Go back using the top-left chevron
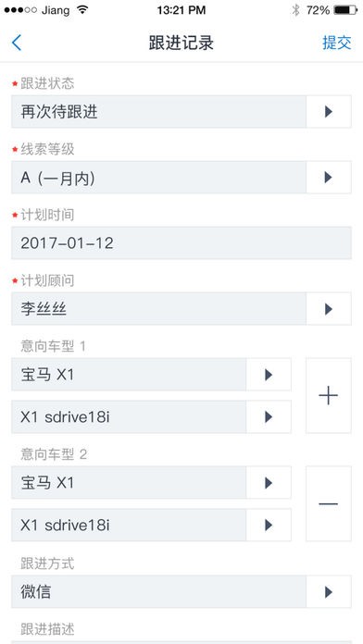 (17, 43)
